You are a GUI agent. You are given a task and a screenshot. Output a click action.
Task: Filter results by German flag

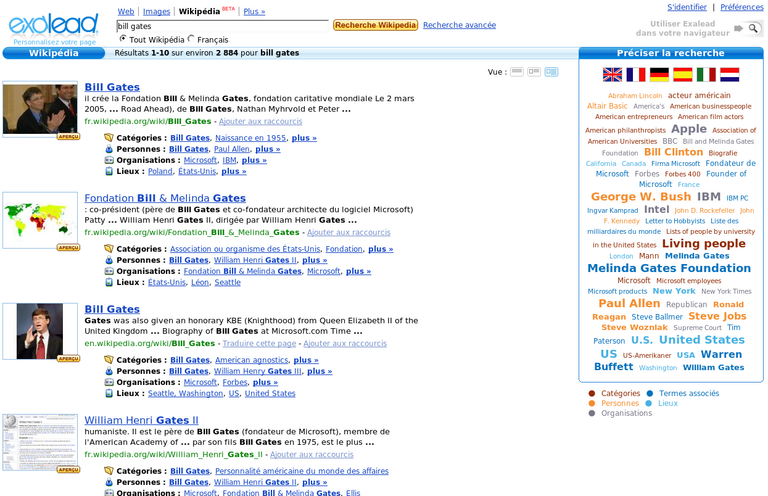coord(659,75)
